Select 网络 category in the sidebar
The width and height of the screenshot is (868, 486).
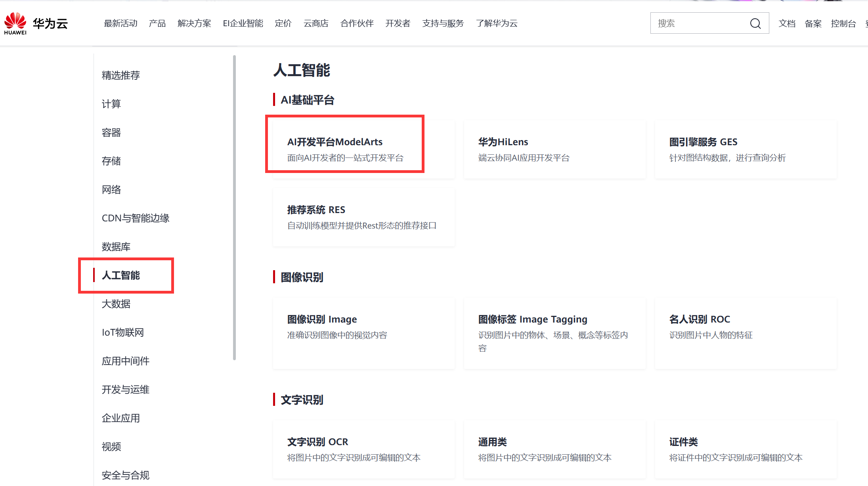coord(111,190)
